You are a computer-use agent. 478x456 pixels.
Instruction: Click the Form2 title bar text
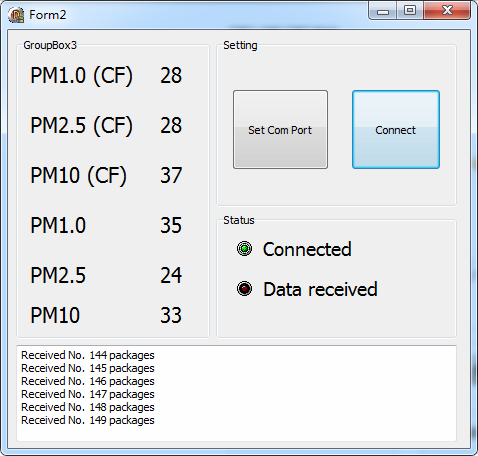click(x=48, y=15)
